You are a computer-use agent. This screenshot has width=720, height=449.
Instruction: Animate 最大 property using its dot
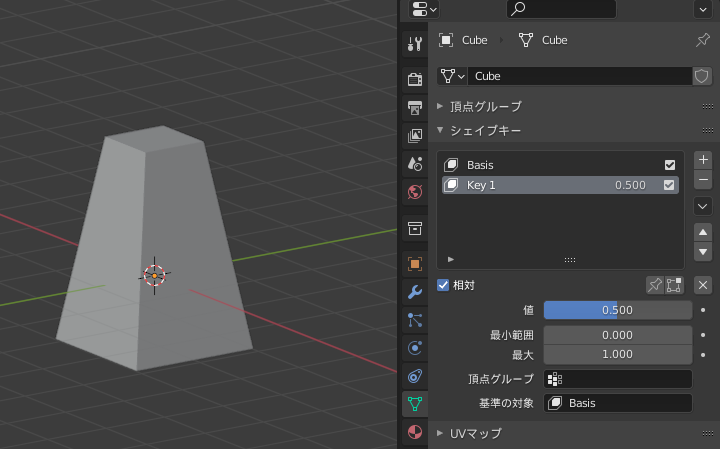703,355
